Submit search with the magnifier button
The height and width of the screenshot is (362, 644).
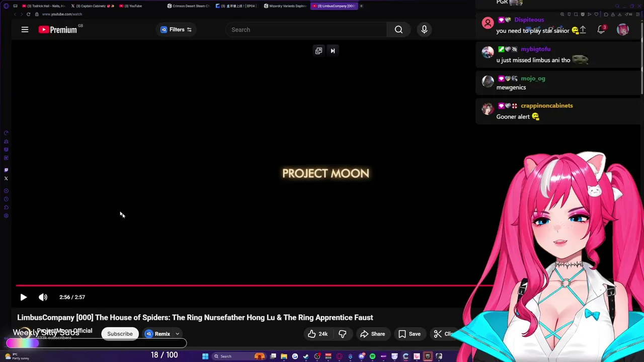tap(398, 30)
